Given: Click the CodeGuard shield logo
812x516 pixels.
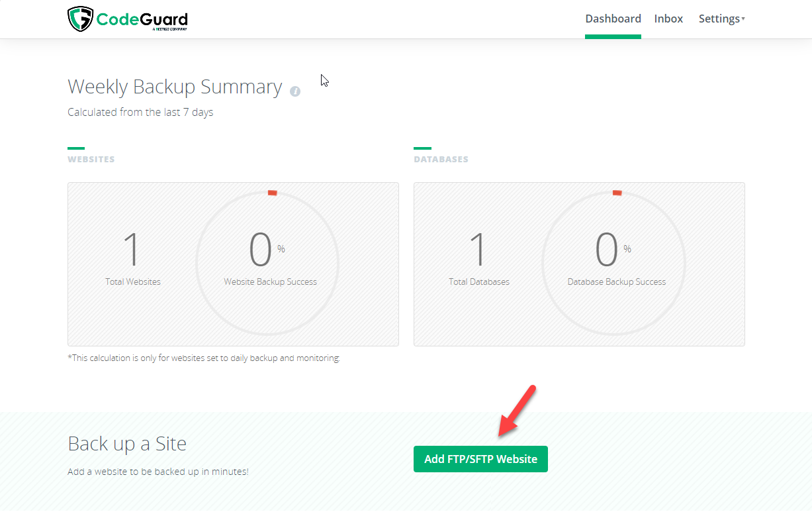Looking at the screenshot, I should click(80, 18).
